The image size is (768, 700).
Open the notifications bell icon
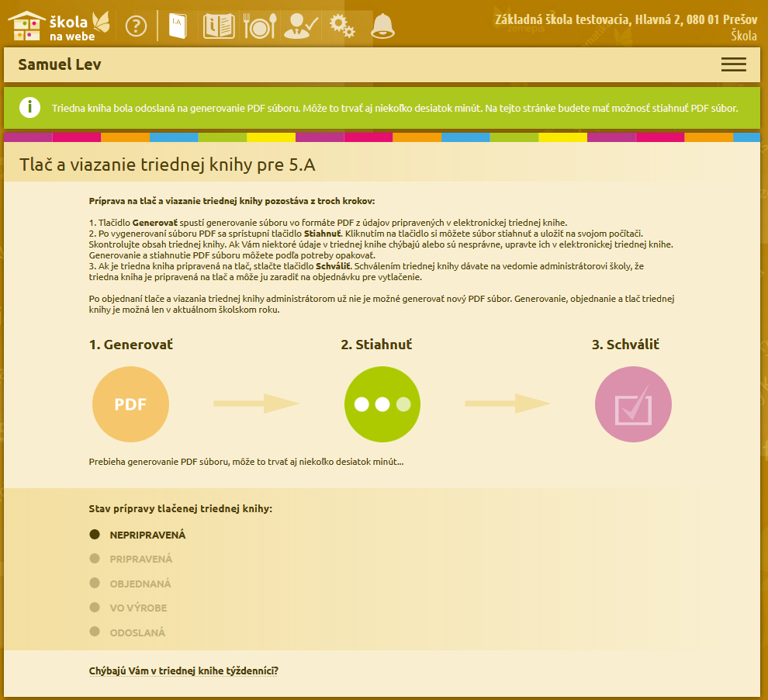(382, 26)
